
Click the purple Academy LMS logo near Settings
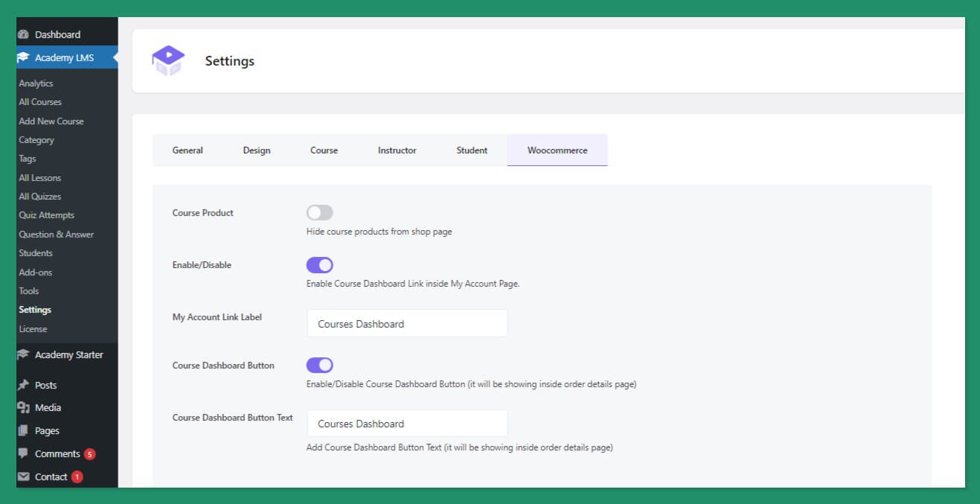(x=167, y=60)
